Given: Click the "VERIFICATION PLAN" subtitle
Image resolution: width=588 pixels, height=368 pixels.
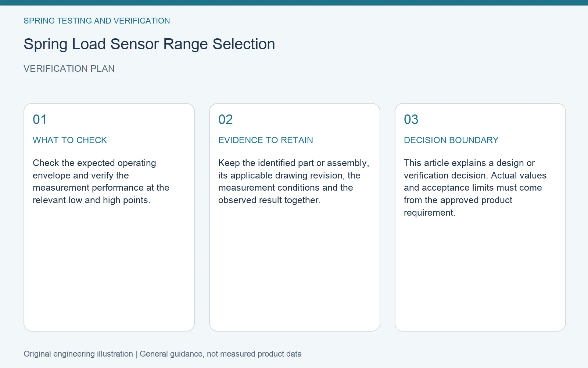Looking at the screenshot, I should click(69, 69).
